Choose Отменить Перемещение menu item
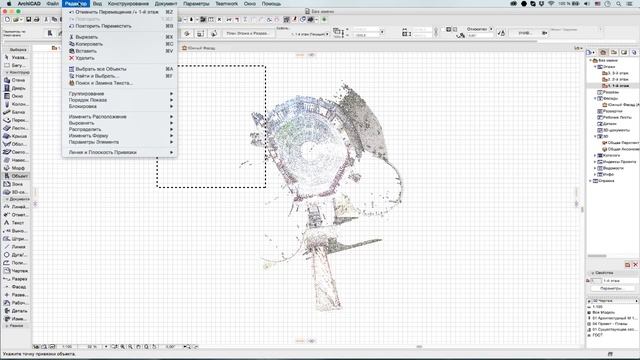 [120, 12]
